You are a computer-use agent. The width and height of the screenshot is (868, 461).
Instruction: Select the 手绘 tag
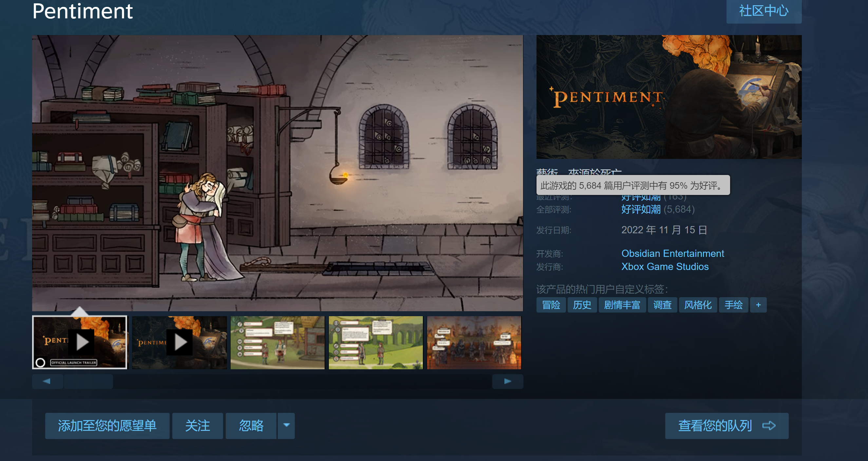[x=734, y=305]
